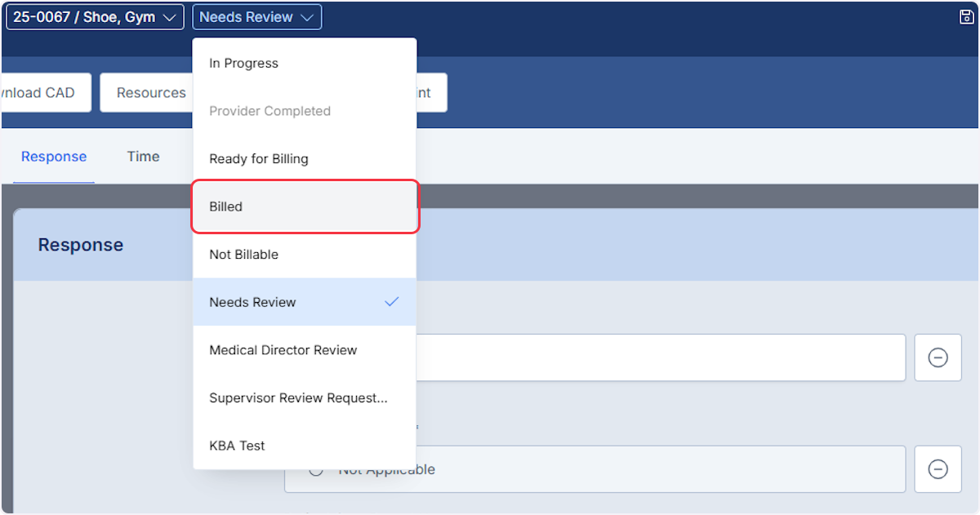Image resolution: width=980 pixels, height=515 pixels.
Task: Remove the first field with minus icon
Action: tap(938, 357)
